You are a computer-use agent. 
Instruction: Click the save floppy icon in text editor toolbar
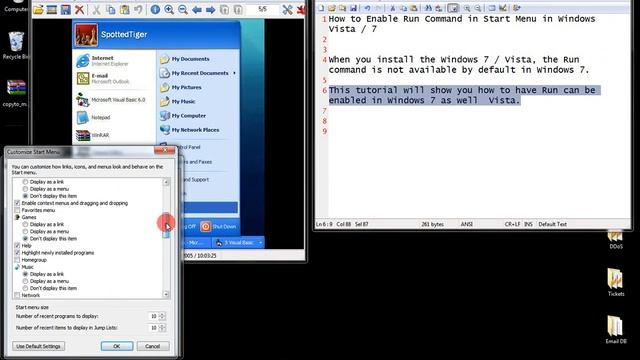point(353,8)
